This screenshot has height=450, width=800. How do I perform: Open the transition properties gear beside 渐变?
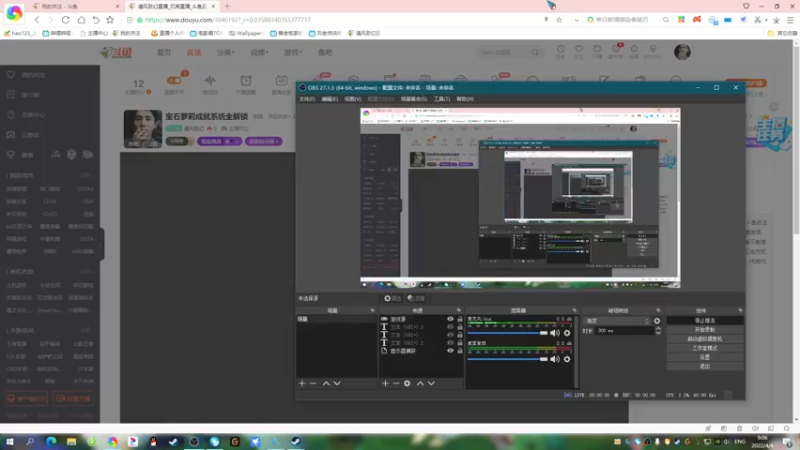pos(657,321)
